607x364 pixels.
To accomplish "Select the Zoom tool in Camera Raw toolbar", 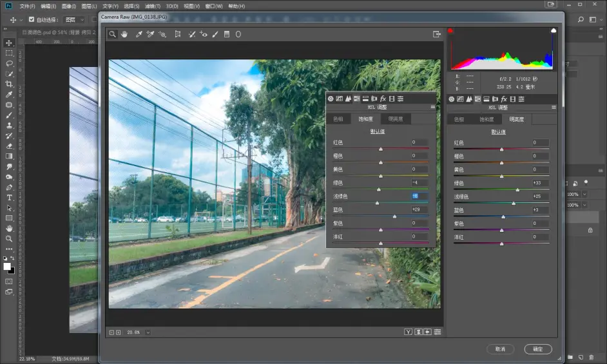I will (113, 34).
